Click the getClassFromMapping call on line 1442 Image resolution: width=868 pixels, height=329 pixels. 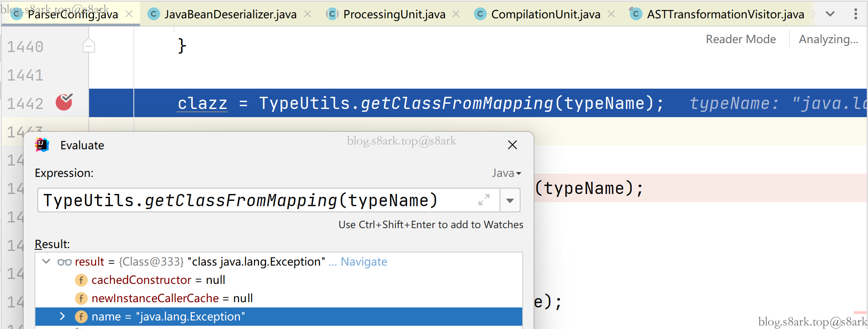click(x=457, y=103)
